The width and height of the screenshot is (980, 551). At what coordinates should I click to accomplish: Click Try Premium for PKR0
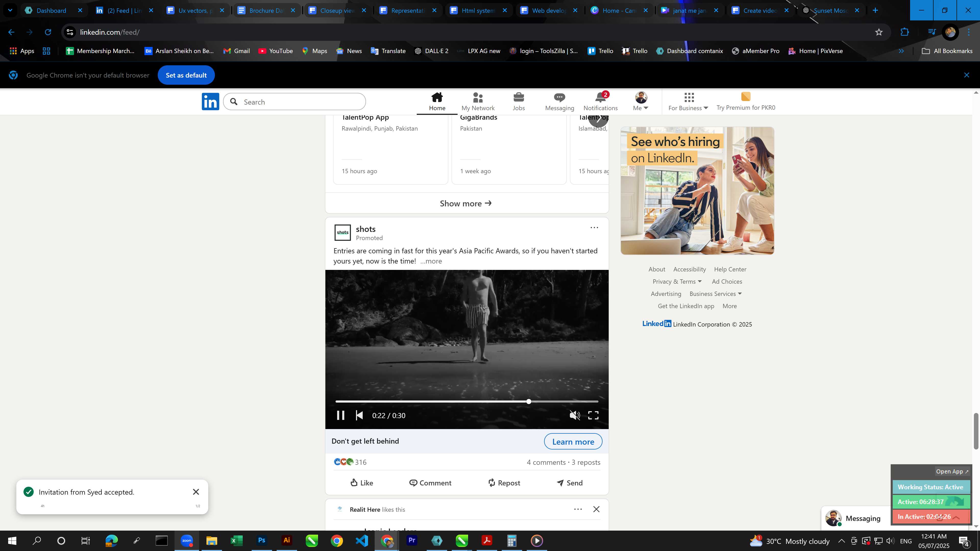(746, 102)
